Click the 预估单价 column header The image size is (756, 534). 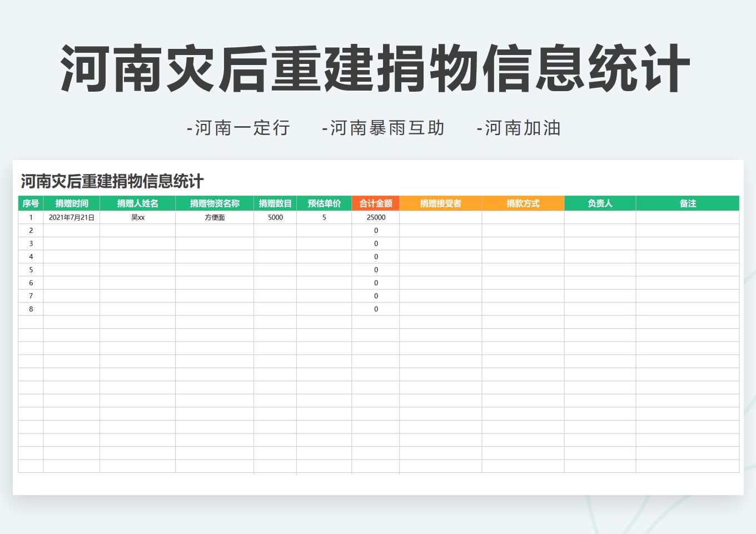click(x=324, y=203)
